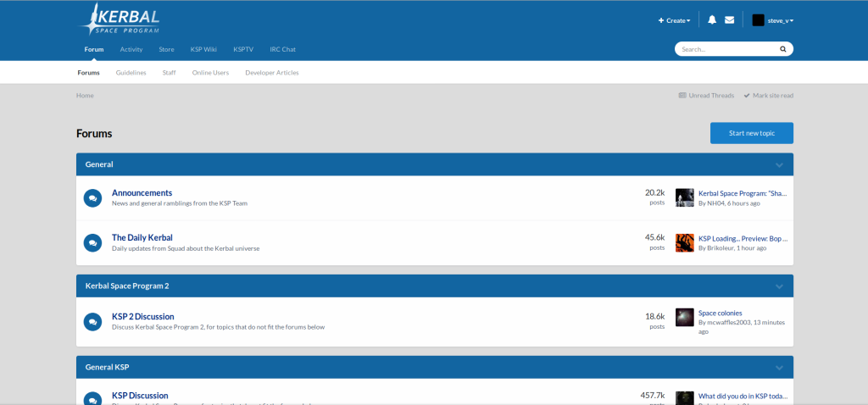Click the mcwaffles2003 author name
This screenshot has width=868, height=405.
(x=730, y=322)
